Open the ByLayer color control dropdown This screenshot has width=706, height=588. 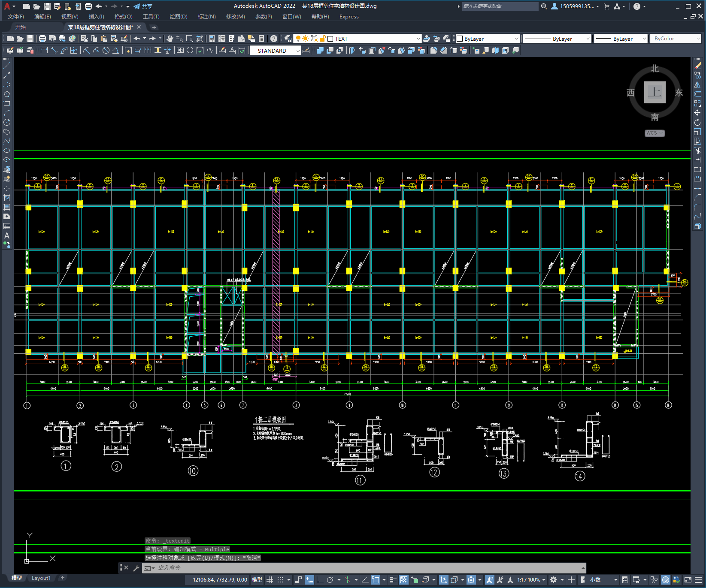(516, 39)
